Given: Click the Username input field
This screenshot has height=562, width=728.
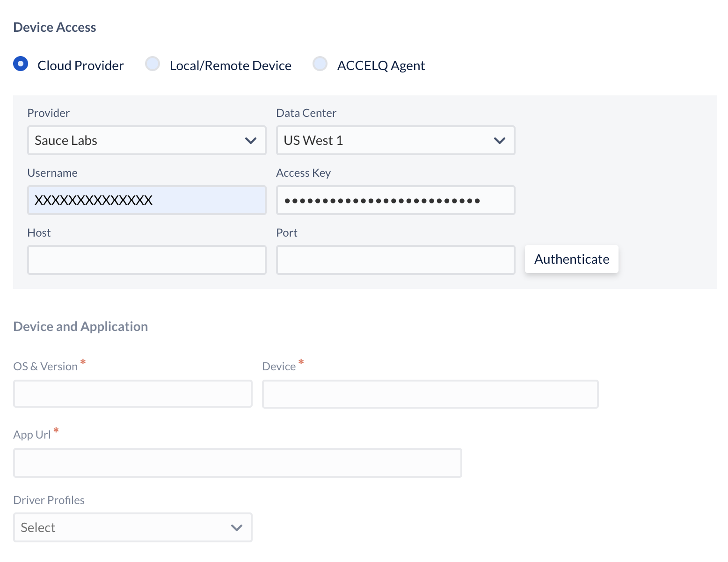Looking at the screenshot, I should click(147, 200).
